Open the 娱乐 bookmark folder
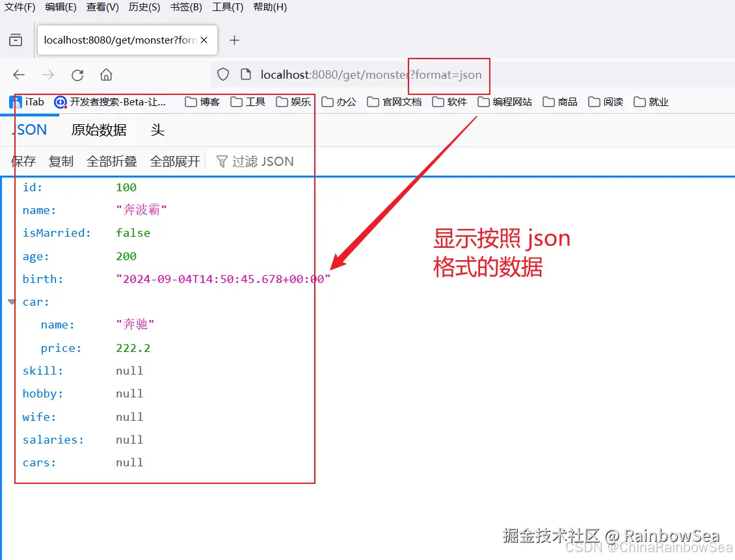Screen dimensions: 735x560 (x=293, y=101)
